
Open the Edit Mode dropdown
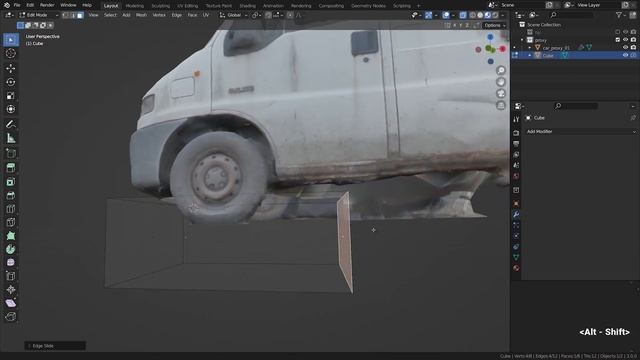pos(39,15)
